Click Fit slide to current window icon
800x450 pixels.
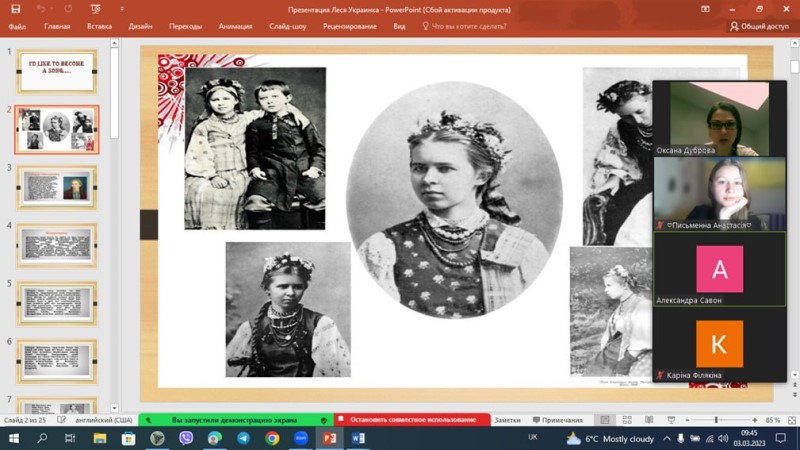click(x=792, y=420)
